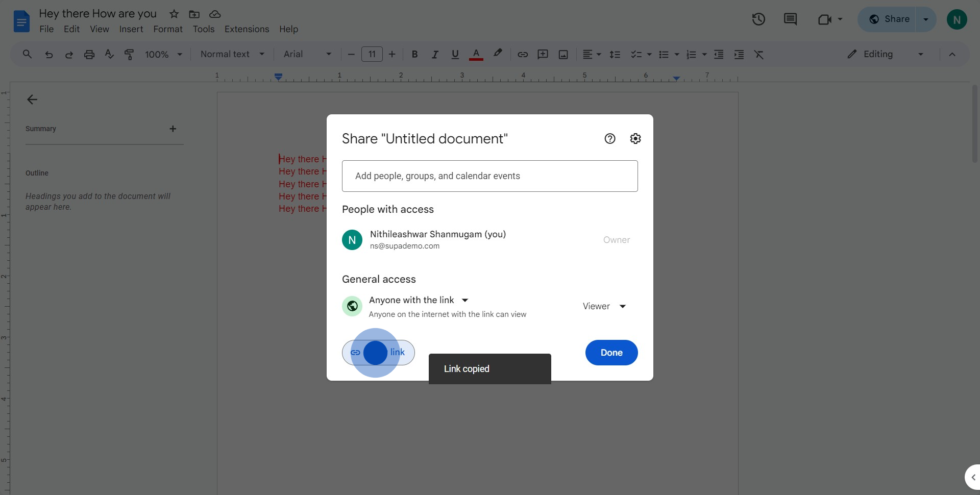The image size is (980, 495).
Task: Open the Insert menu
Action: pyautogui.click(x=131, y=29)
